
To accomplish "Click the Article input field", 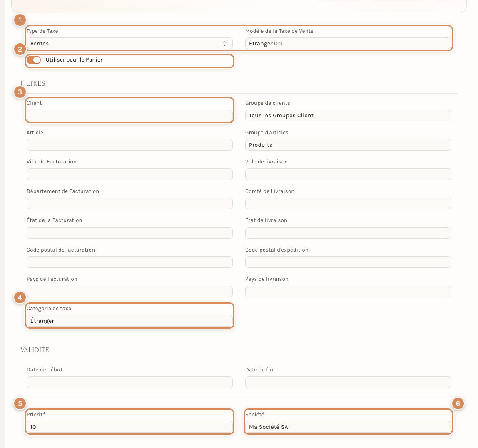I will [x=129, y=145].
